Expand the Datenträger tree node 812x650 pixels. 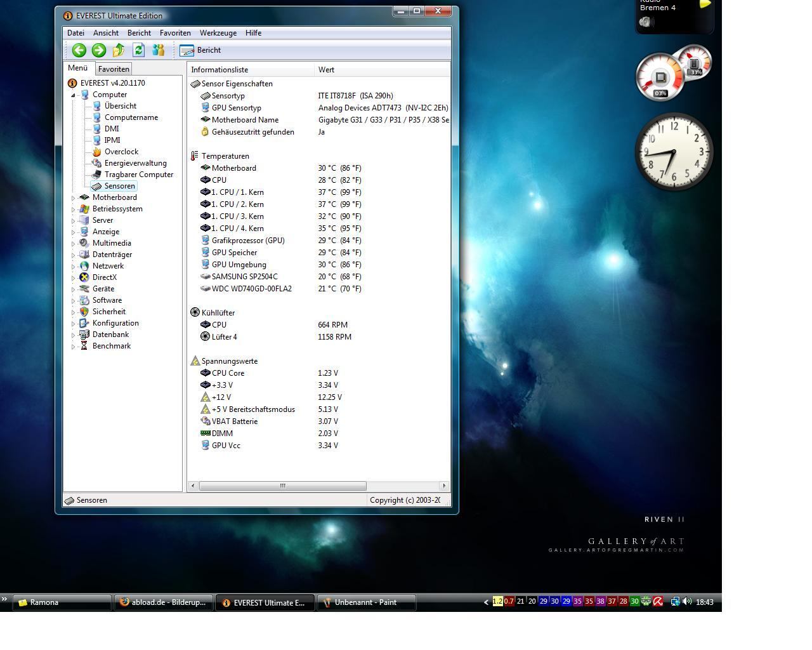pyautogui.click(x=73, y=255)
